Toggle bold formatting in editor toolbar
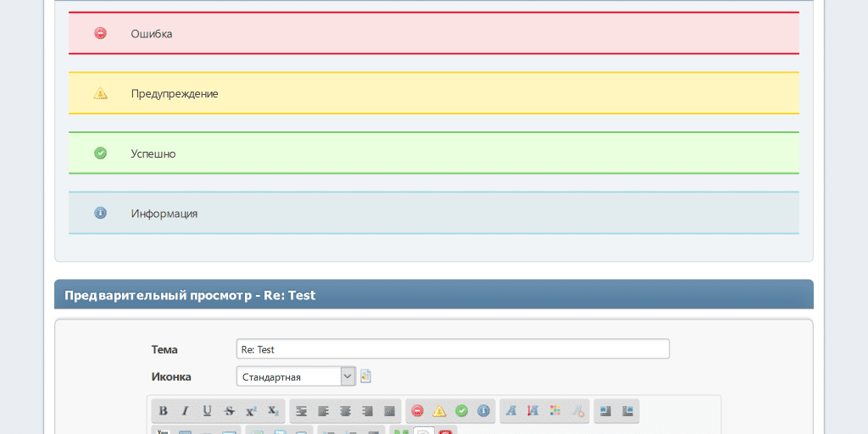 coord(164,411)
